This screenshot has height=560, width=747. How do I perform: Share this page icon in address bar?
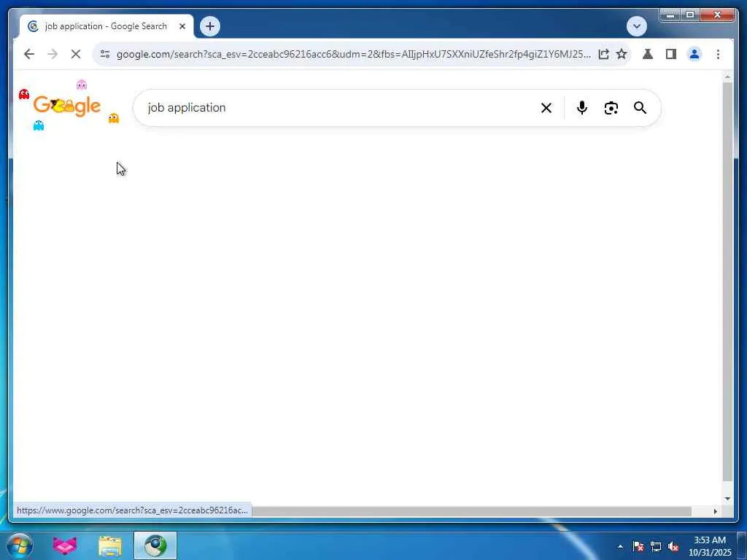[603, 54]
